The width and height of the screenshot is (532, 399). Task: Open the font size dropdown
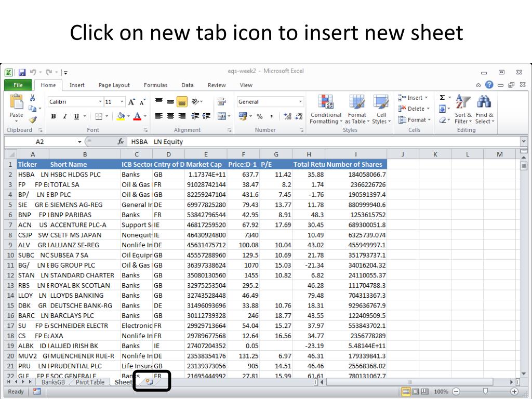[x=122, y=102]
